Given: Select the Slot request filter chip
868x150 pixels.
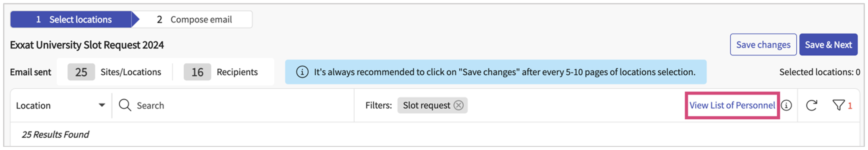Looking at the screenshot, I should coord(426,105).
